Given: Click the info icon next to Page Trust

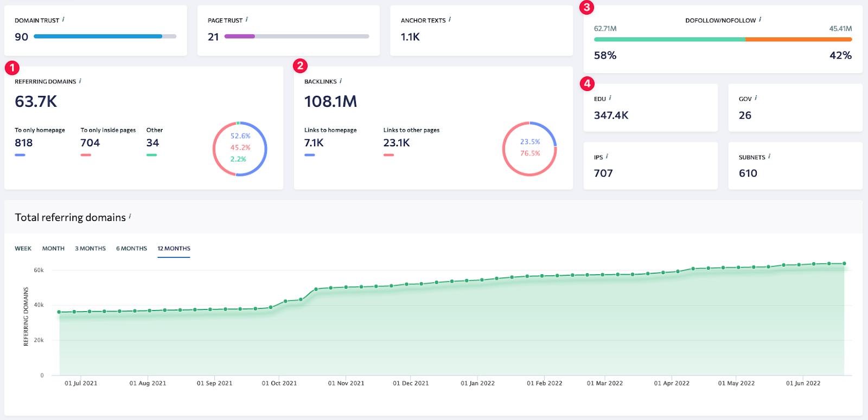Looking at the screenshot, I should 247,20.
